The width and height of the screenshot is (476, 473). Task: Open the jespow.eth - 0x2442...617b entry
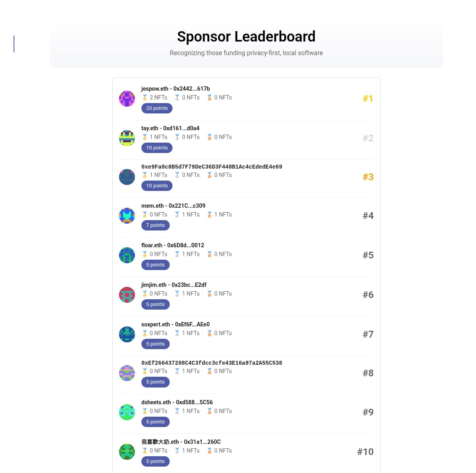(x=175, y=89)
